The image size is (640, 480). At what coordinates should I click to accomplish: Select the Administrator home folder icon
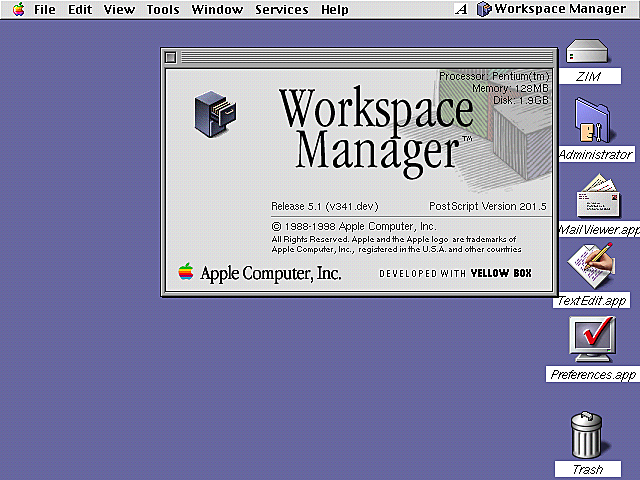tap(592, 121)
